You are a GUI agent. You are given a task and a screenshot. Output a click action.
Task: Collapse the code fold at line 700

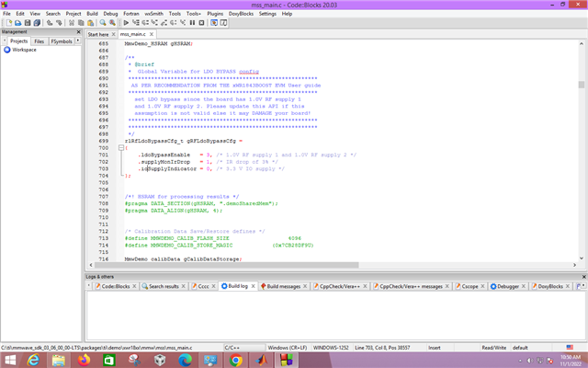click(121, 148)
